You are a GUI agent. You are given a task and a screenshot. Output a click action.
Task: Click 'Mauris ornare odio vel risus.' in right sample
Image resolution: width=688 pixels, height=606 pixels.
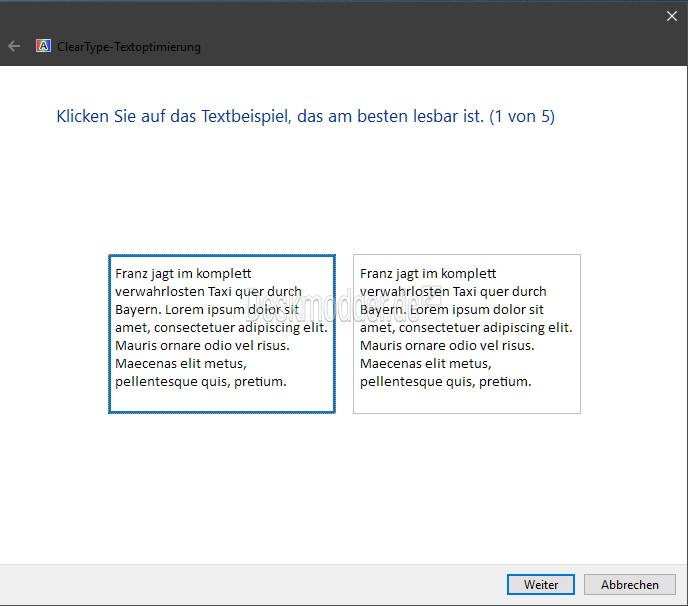tap(447, 346)
